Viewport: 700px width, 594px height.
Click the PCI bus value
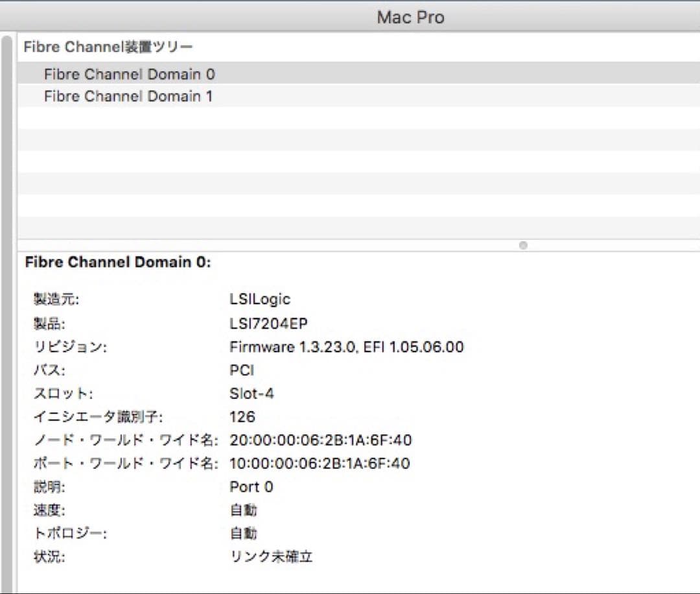pyautogui.click(x=240, y=370)
